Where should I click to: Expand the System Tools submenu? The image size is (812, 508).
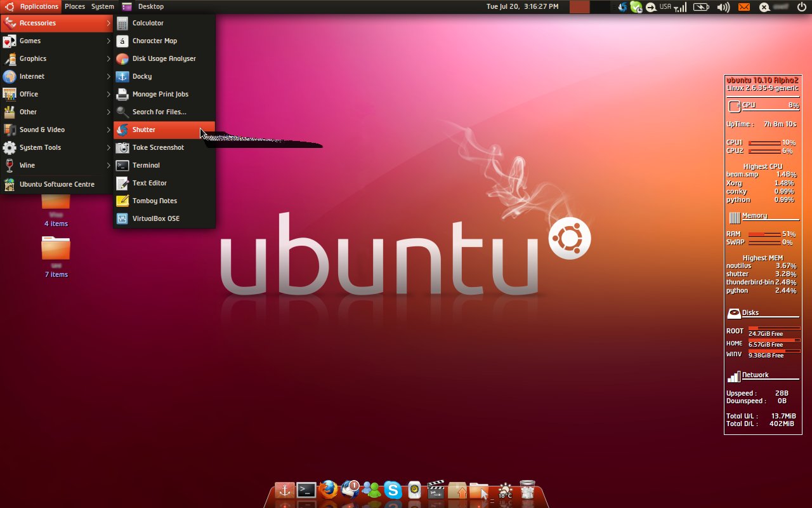(x=56, y=147)
